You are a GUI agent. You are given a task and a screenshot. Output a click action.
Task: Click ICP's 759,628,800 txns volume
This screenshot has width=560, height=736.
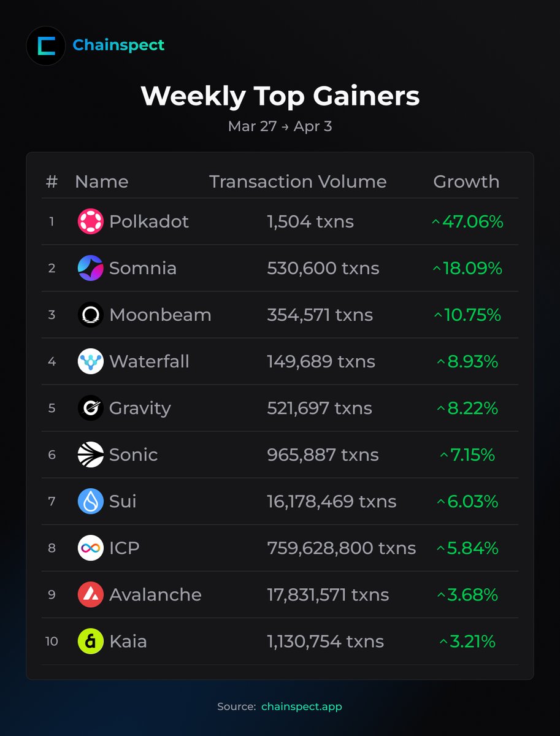pyautogui.click(x=341, y=548)
